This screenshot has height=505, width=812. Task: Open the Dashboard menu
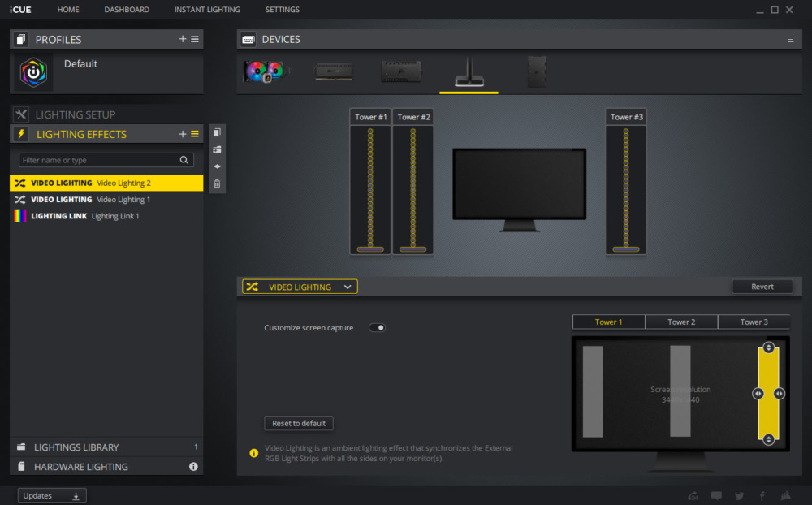(127, 9)
